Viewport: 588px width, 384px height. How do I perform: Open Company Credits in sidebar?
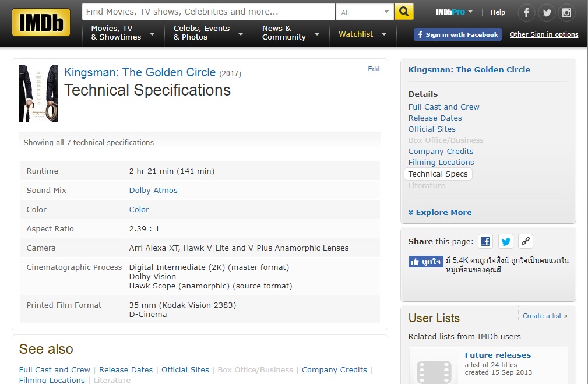[x=441, y=151]
